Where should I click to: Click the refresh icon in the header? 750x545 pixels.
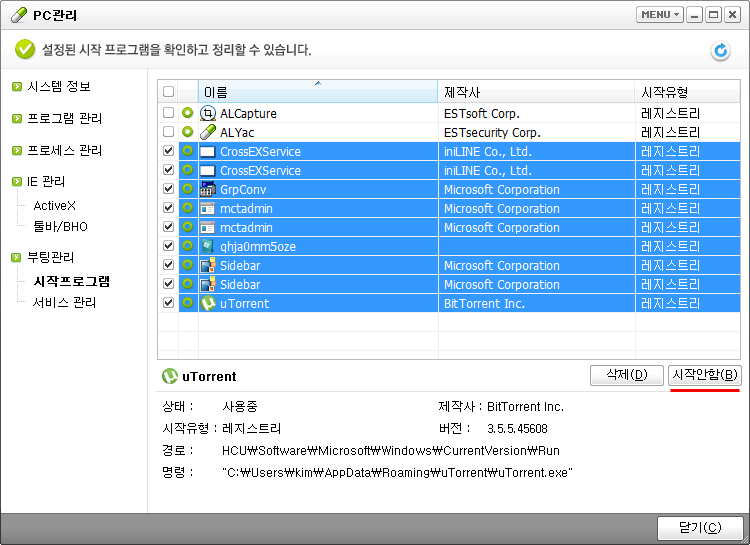(x=720, y=51)
